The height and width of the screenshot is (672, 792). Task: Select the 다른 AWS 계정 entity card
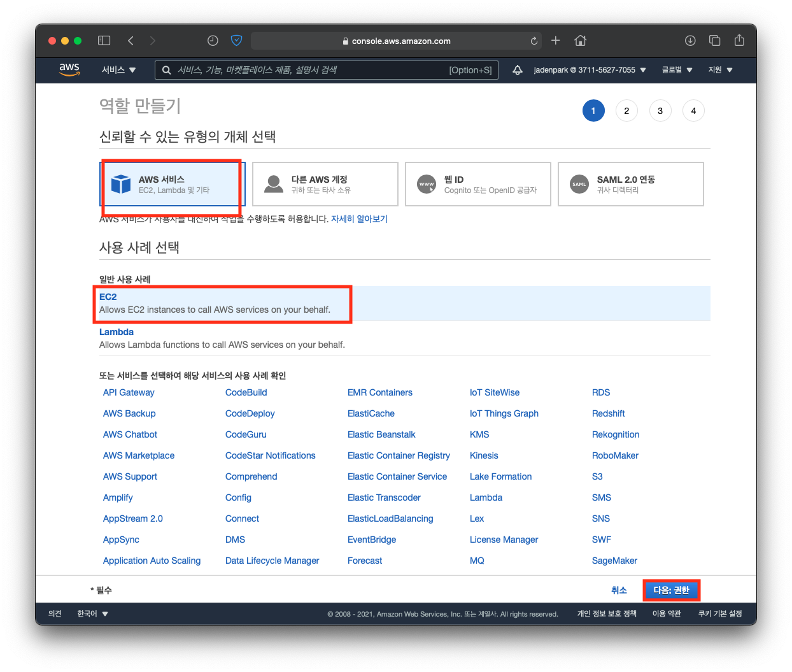[x=325, y=184]
